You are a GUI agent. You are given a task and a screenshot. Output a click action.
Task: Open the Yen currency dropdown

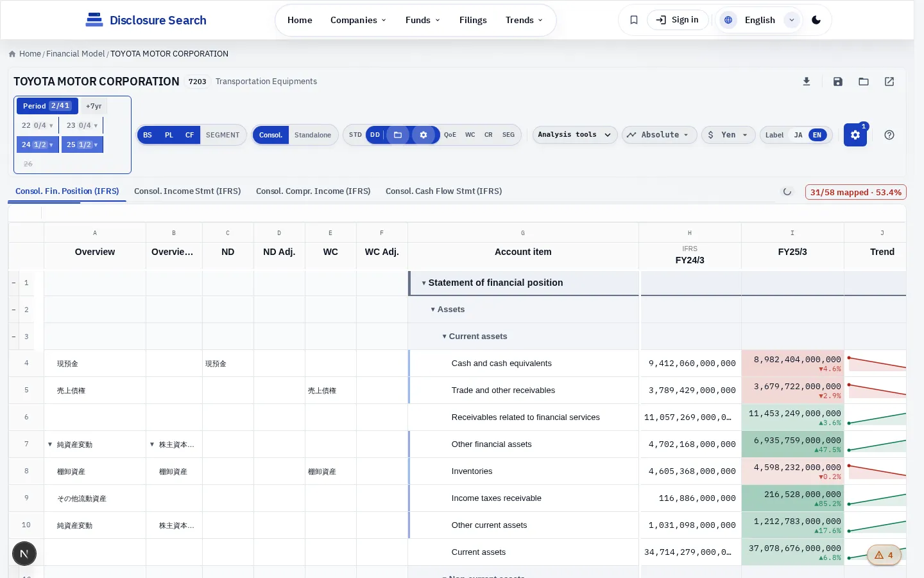tap(728, 135)
